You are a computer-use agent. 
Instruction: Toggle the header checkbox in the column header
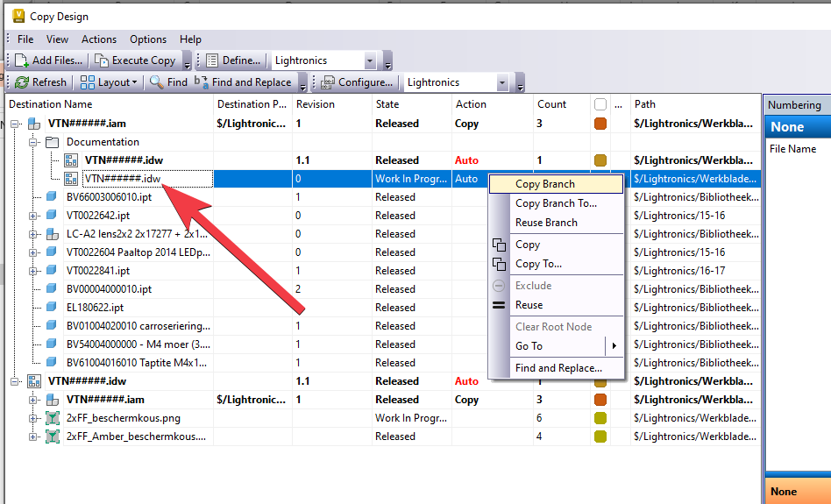(600, 104)
